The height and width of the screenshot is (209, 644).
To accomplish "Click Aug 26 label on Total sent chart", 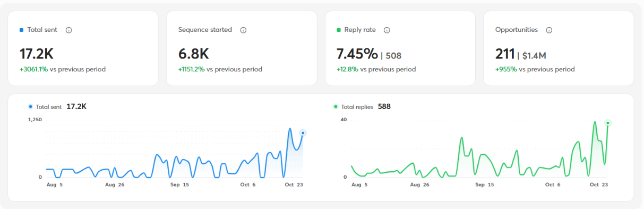I will click(x=114, y=185).
